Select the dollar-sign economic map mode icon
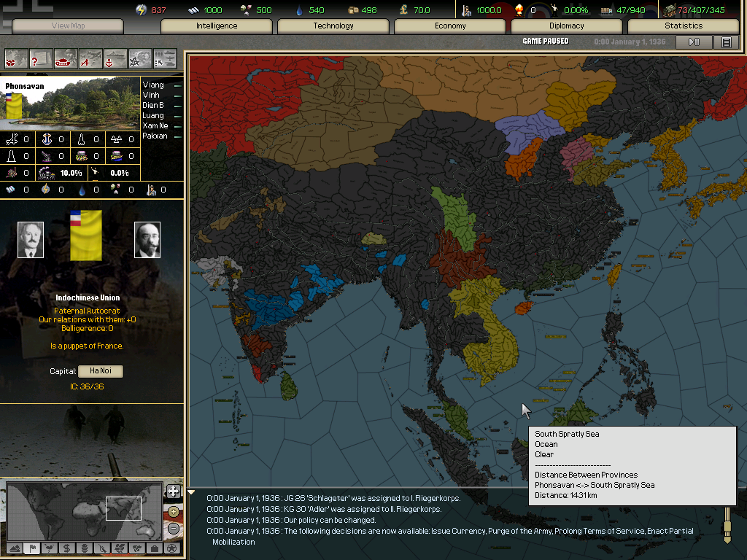The width and height of the screenshot is (747, 560). [x=67, y=550]
